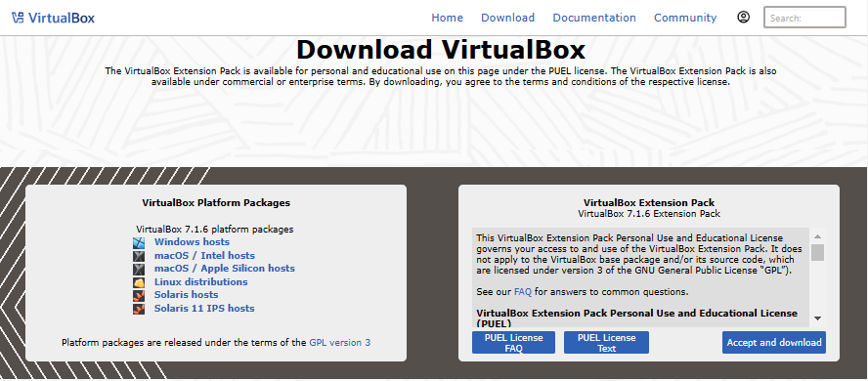Click the macOS / Intel hosts icon
This screenshot has width=868, height=381.
pyautogui.click(x=139, y=256)
